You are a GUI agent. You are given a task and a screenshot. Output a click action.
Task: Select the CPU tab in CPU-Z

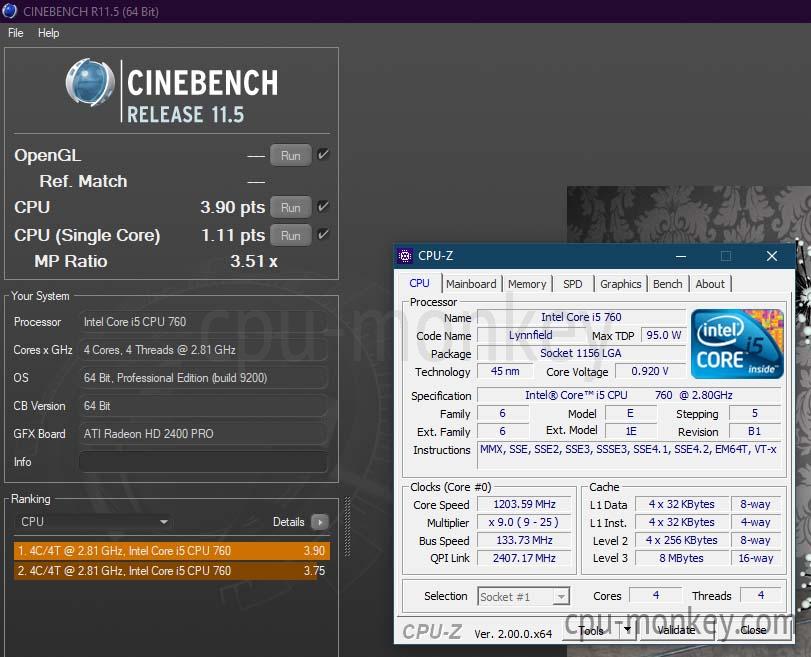pyautogui.click(x=419, y=283)
